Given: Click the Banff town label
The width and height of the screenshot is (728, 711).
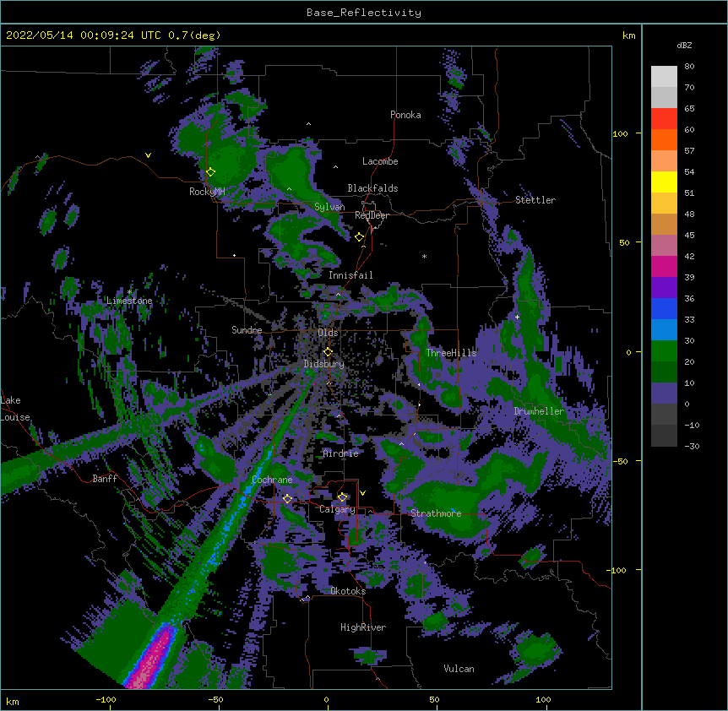Looking at the screenshot, I should (105, 479).
